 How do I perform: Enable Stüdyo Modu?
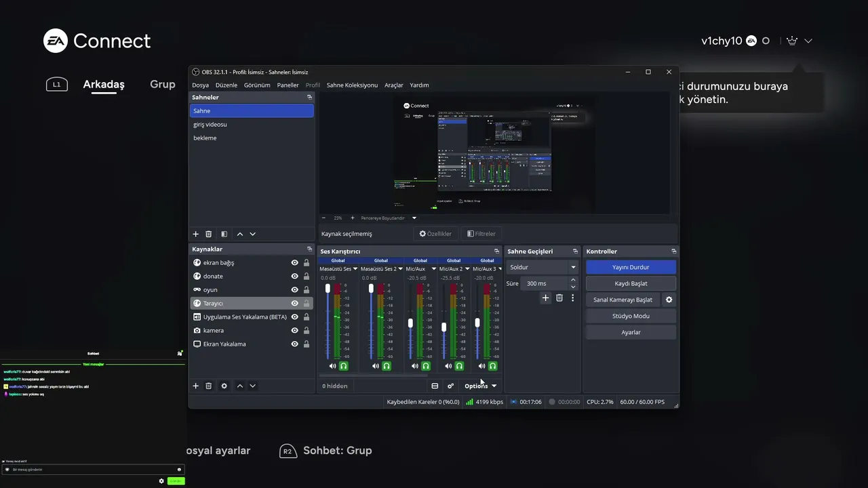[631, 316]
